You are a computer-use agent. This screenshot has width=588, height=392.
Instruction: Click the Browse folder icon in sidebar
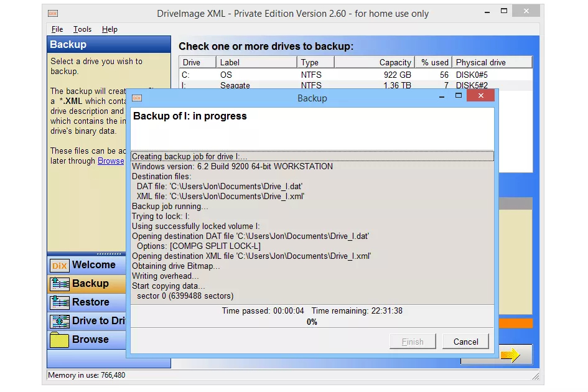tap(60, 340)
